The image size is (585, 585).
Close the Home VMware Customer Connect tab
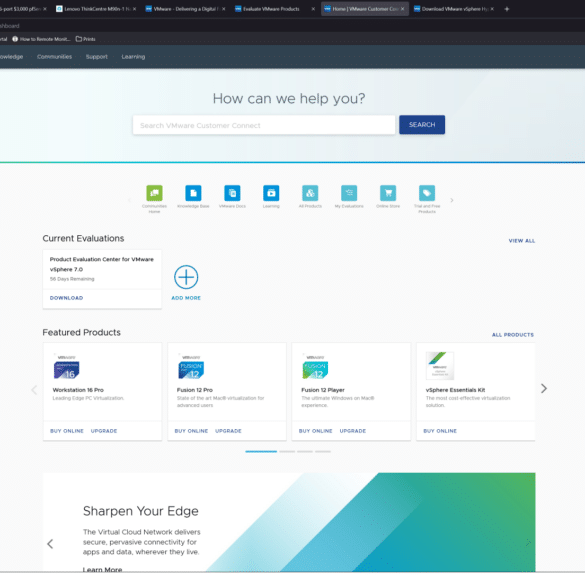coord(403,9)
